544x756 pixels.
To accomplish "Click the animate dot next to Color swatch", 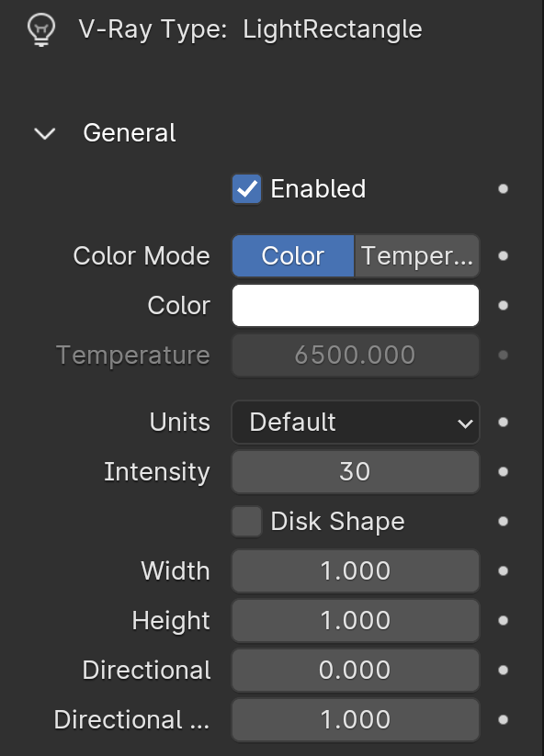I will pos(503,305).
